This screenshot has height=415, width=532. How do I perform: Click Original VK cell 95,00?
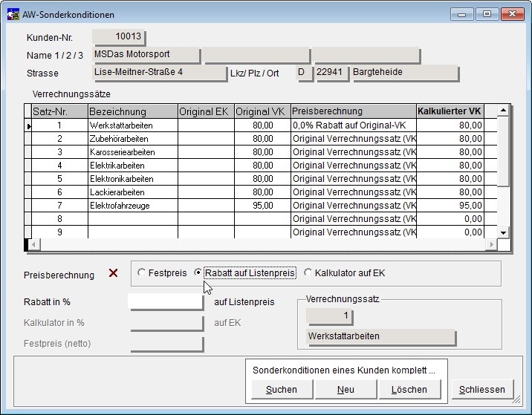262,206
